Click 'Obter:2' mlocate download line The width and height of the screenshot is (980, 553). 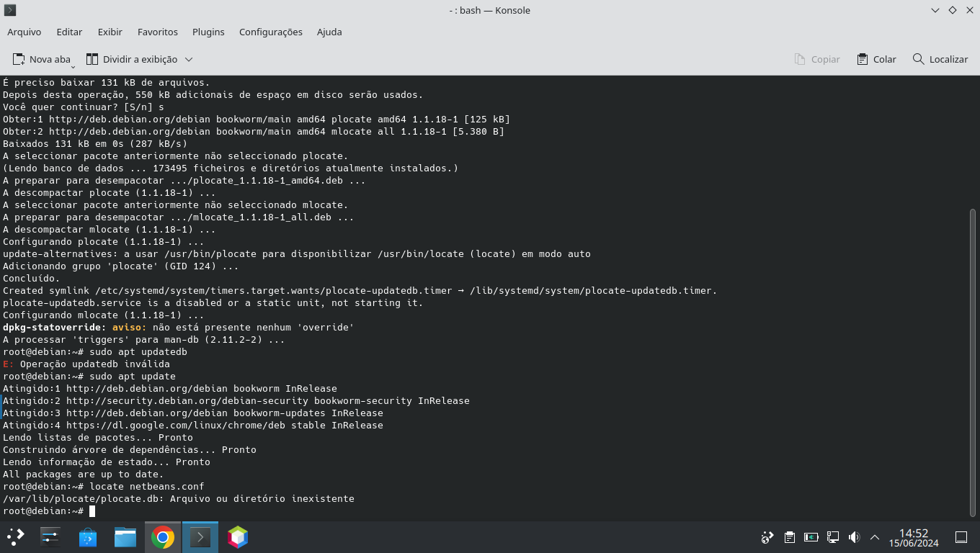coord(254,131)
